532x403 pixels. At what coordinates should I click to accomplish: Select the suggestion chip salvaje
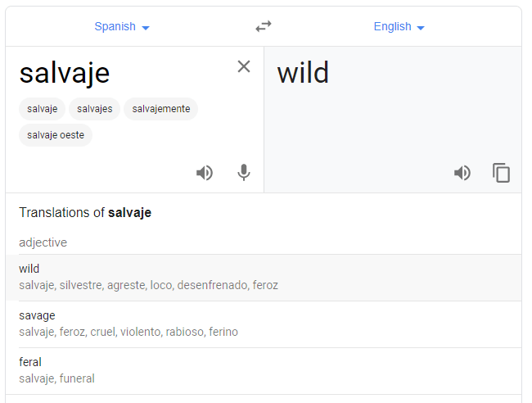coord(42,109)
